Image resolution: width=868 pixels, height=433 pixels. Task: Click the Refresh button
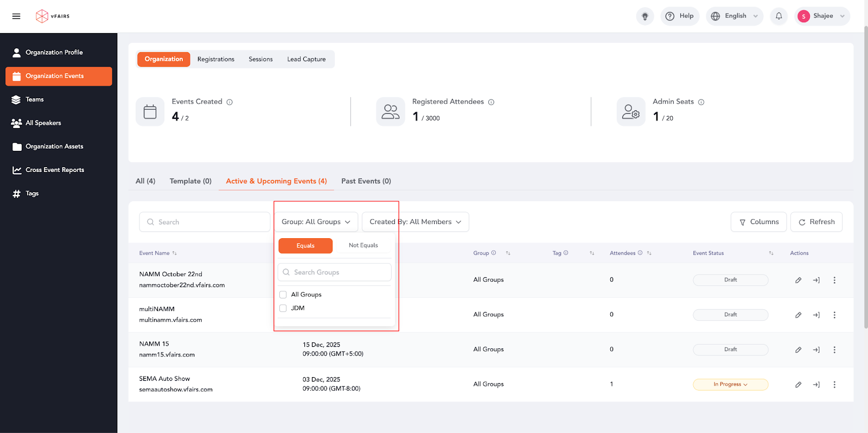click(x=816, y=222)
